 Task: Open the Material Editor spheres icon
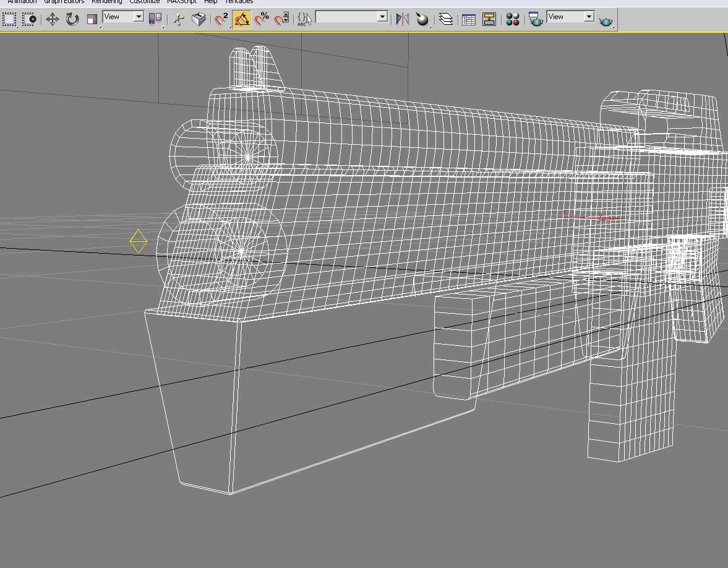513,20
